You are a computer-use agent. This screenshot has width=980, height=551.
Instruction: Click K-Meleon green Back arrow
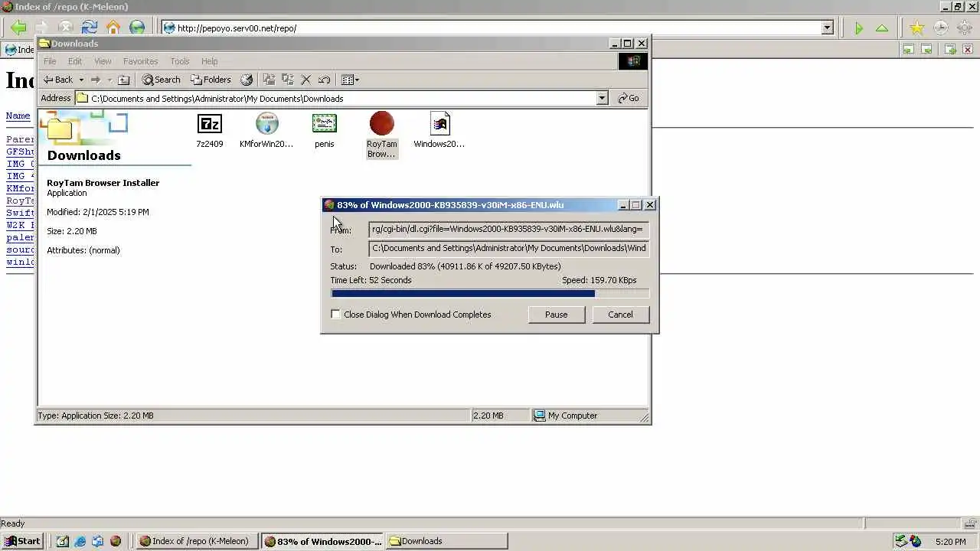[18, 28]
